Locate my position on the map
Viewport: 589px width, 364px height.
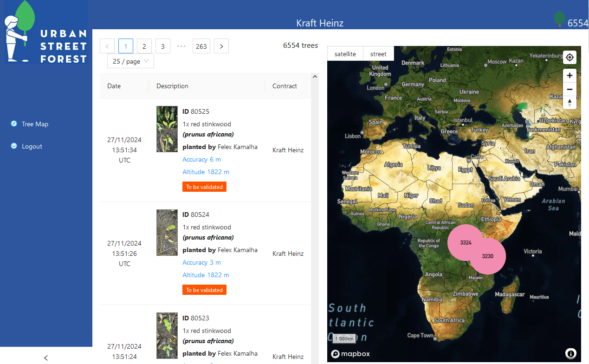click(x=570, y=58)
